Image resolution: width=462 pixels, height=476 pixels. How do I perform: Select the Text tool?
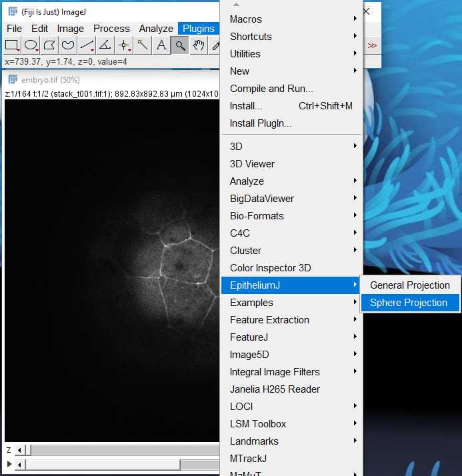(x=161, y=45)
